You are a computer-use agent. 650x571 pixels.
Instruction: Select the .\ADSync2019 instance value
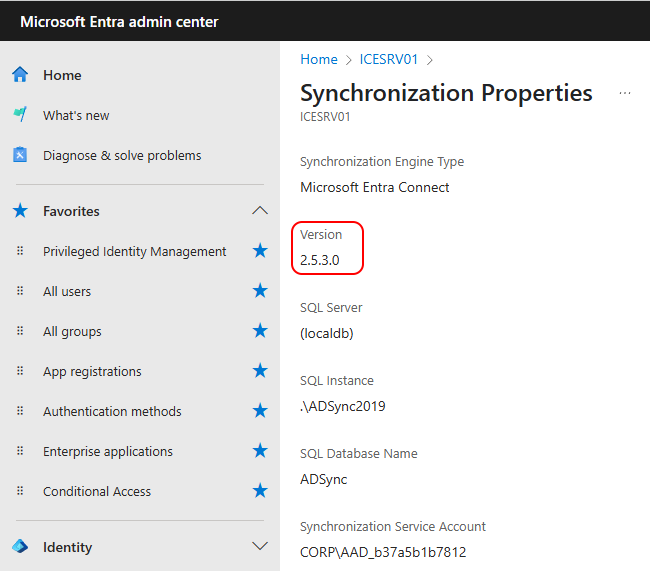point(342,406)
